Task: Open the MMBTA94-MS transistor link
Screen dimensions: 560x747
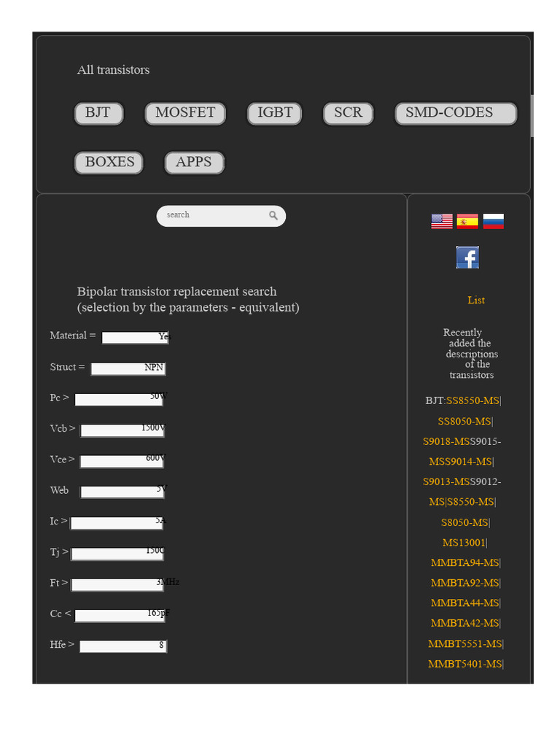Action: [465, 563]
